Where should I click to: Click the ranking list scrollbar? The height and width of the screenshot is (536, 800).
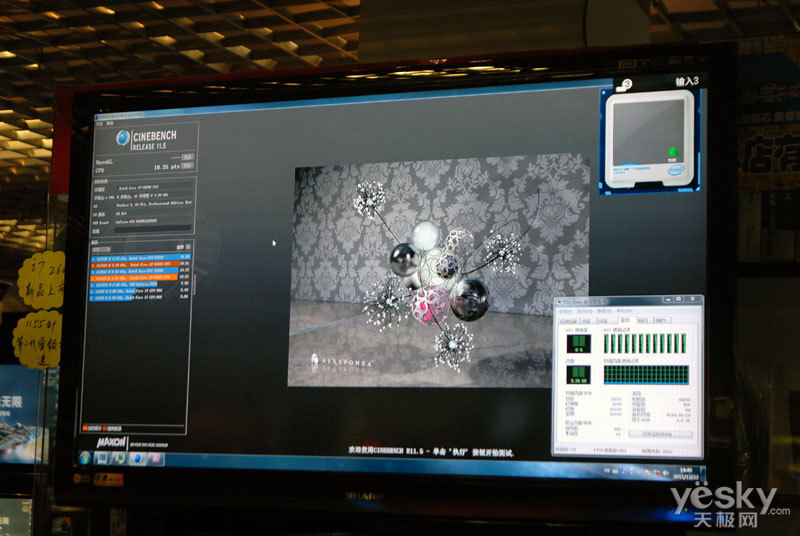(194, 286)
